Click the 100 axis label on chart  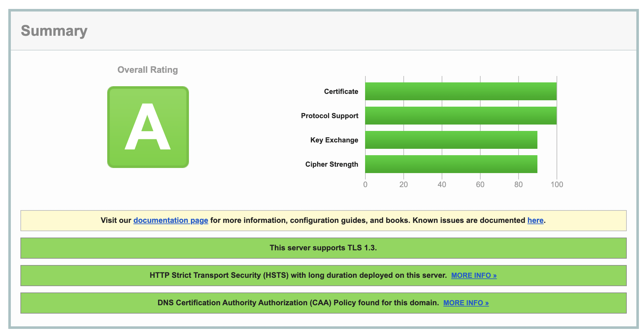pos(557,185)
